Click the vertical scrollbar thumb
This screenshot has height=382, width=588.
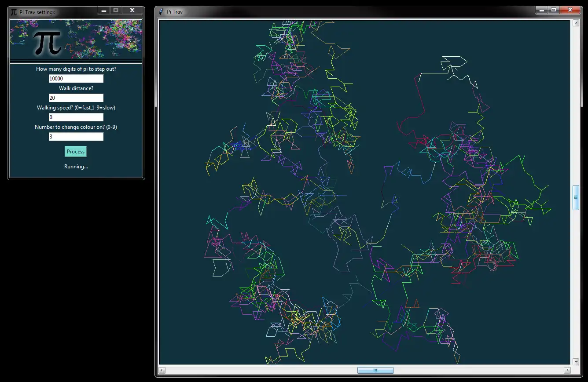coord(576,197)
